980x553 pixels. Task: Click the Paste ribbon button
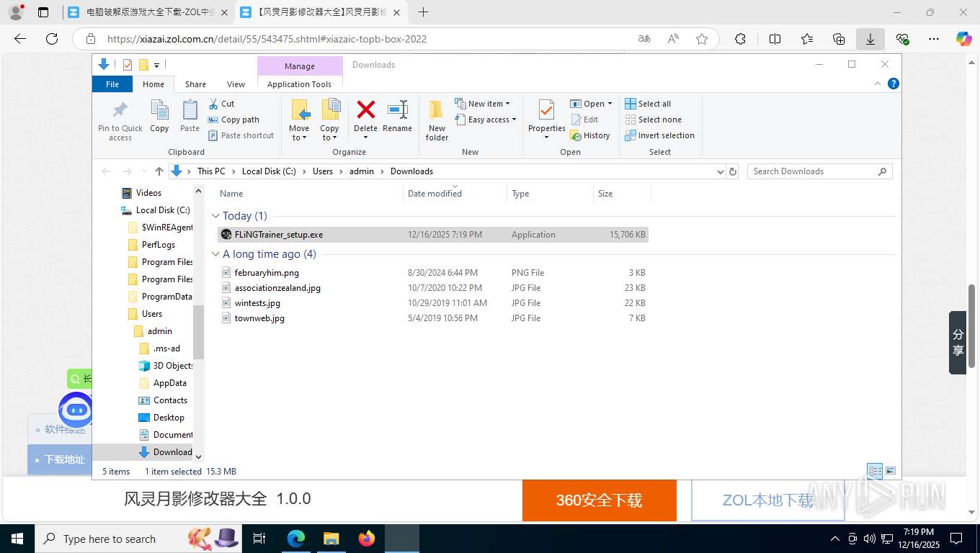click(x=190, y=116)
